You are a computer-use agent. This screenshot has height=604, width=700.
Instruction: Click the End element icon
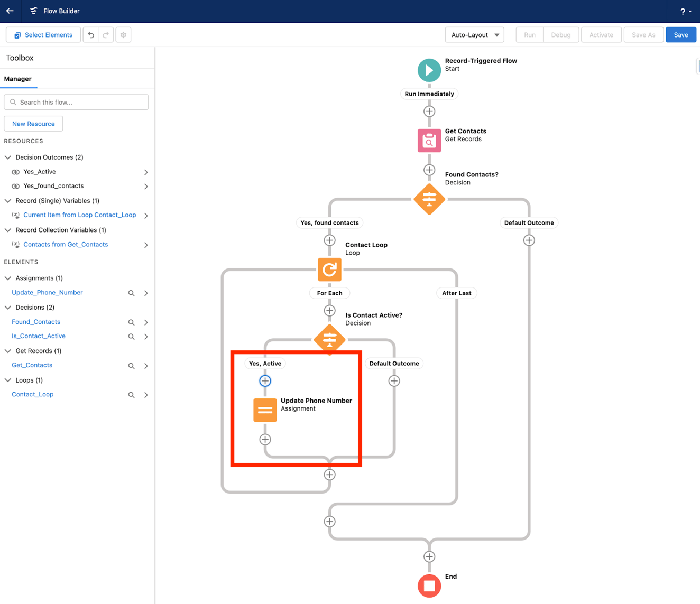[429, 586]
